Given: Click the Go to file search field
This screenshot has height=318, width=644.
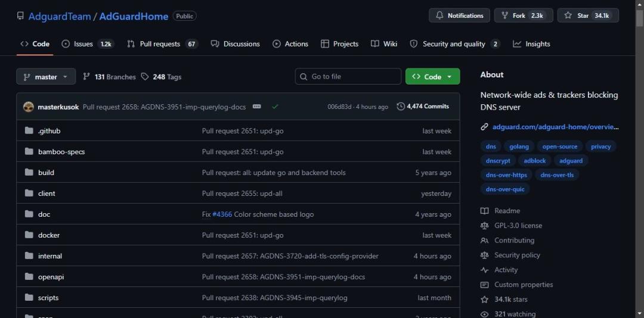Looking at the screenshot, I should (x=348, y=76).
